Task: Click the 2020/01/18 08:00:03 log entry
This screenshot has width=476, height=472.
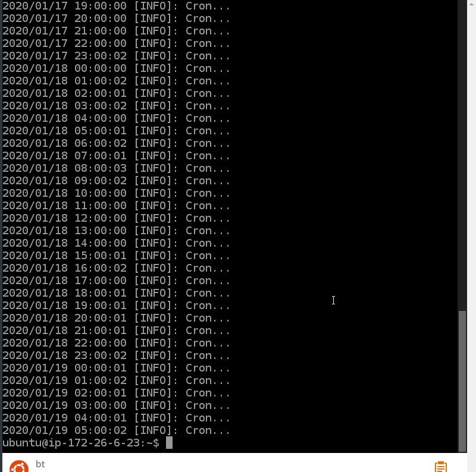Action: [x=116, y=168]
